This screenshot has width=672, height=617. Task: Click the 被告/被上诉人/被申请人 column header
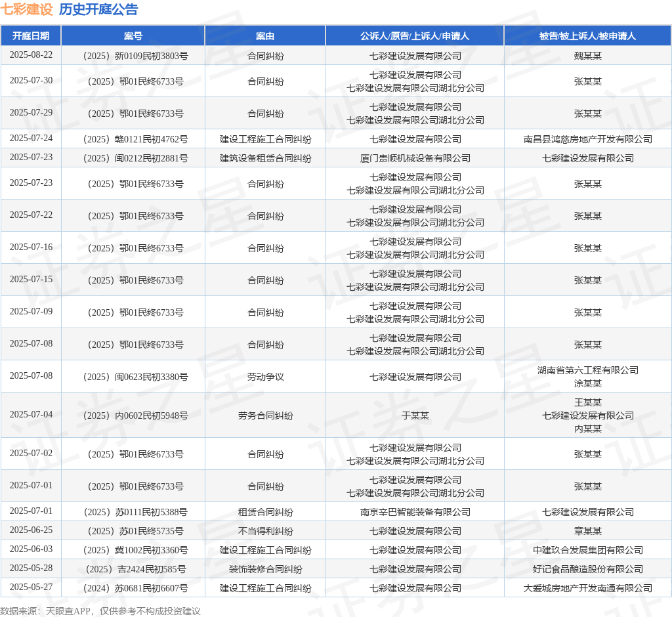(x=587, y=36)
